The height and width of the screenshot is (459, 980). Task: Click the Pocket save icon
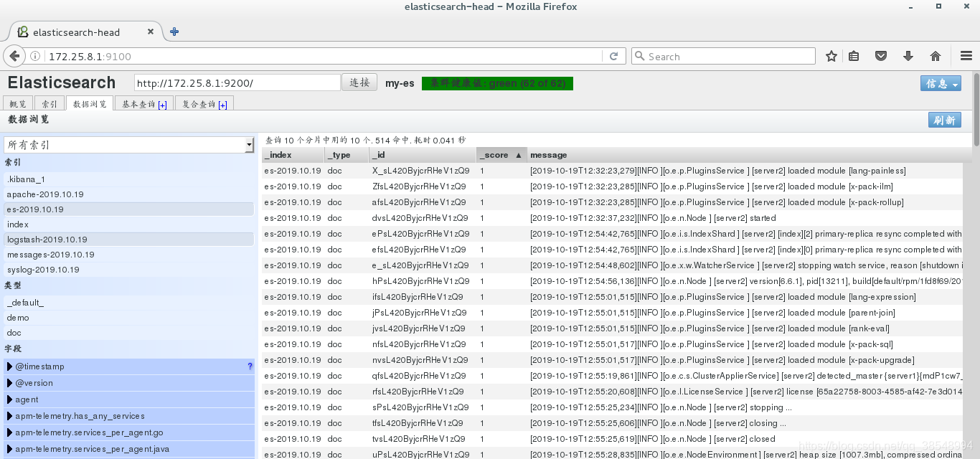881,56
